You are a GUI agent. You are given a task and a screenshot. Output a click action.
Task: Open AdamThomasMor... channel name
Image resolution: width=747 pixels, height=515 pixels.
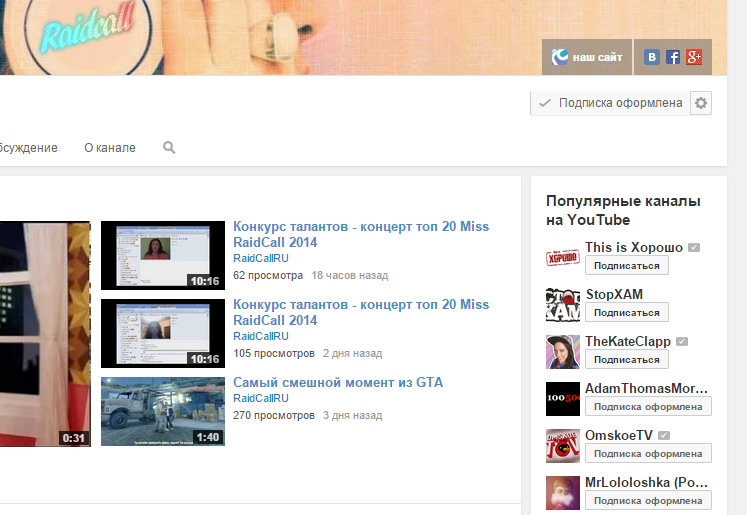(646, 388)
